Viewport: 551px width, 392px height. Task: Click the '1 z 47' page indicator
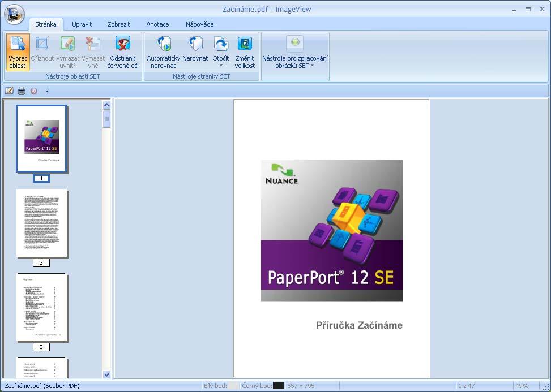(466, 386)
